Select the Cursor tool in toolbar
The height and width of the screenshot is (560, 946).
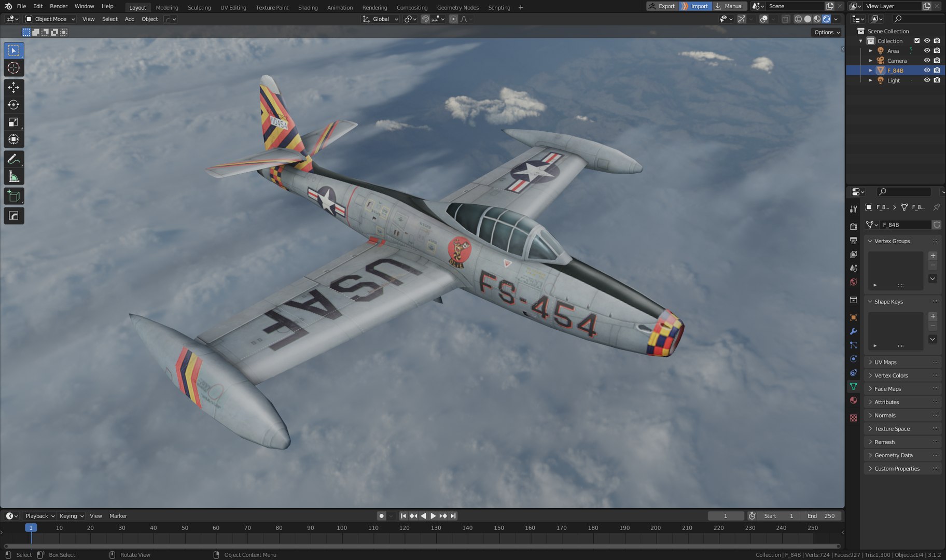click(13, 68)
